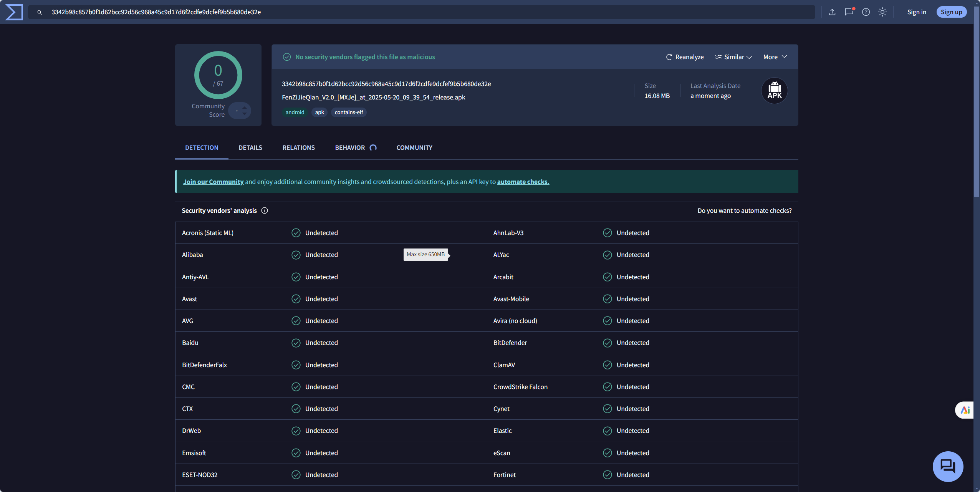Select the file hash text in summary
The height and width of the screenshot is (492, 980).
386,84
